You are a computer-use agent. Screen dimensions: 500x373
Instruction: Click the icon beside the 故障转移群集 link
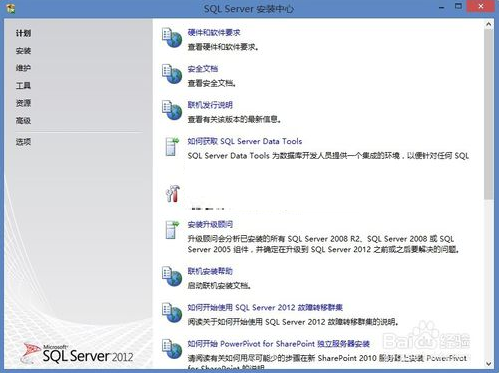pos(172,312)
